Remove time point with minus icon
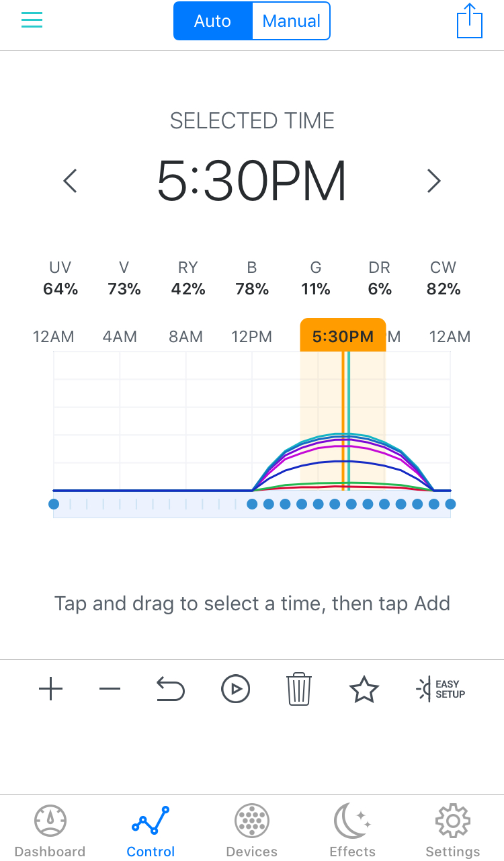Screen dimensions: 504x861 click(x=110, y=689)
